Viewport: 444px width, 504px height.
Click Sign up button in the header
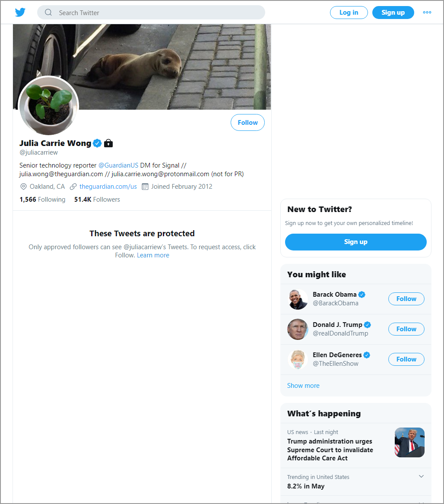[393, 13]
